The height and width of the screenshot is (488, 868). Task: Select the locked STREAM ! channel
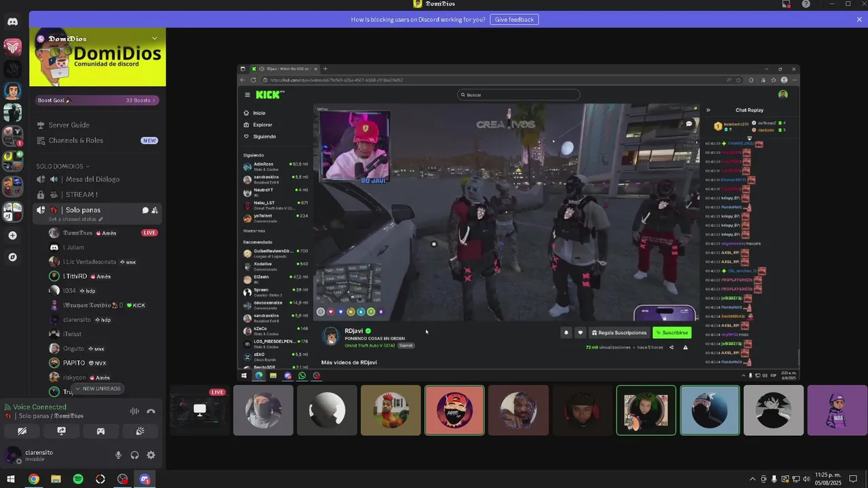tap(97, 195)
